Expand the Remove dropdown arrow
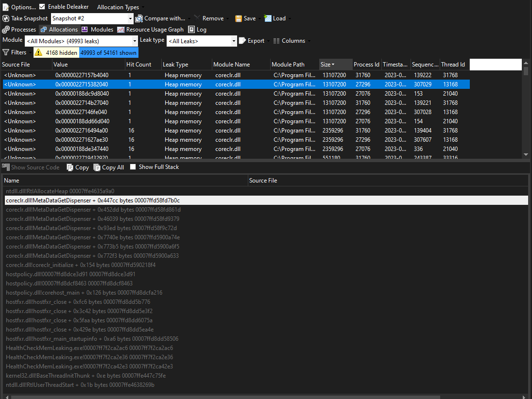The height and width of the screenshot is (399, 532). (x=227, y=18)
